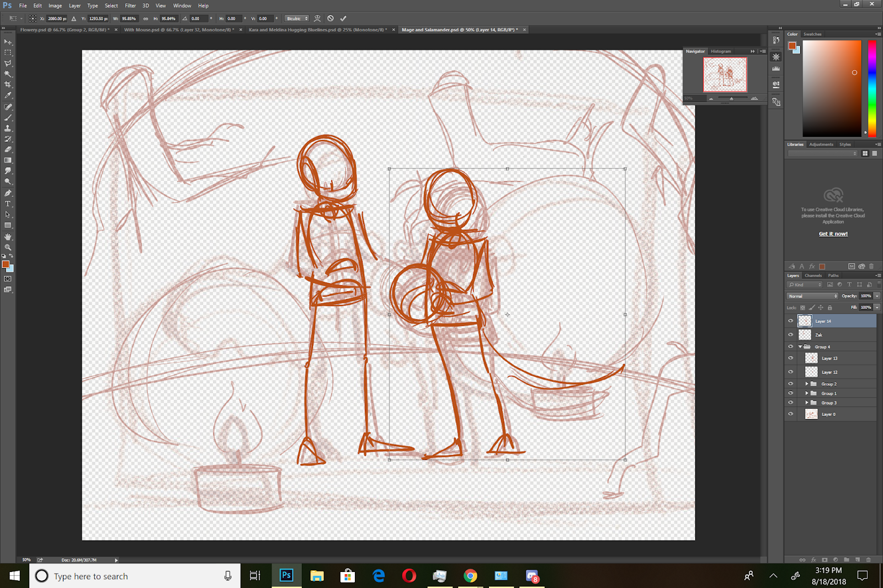Expand the Group 2 folder

(807, 384)
